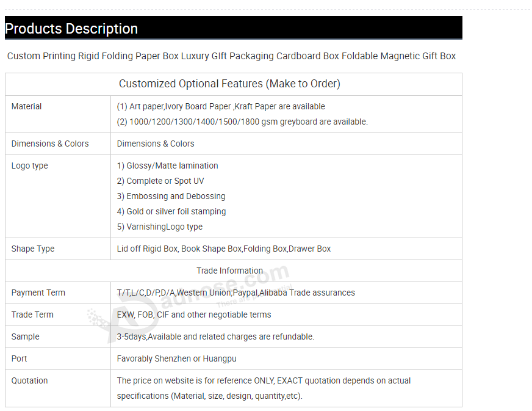Click the Glossy/Matte lamination option text

[167, 166]
